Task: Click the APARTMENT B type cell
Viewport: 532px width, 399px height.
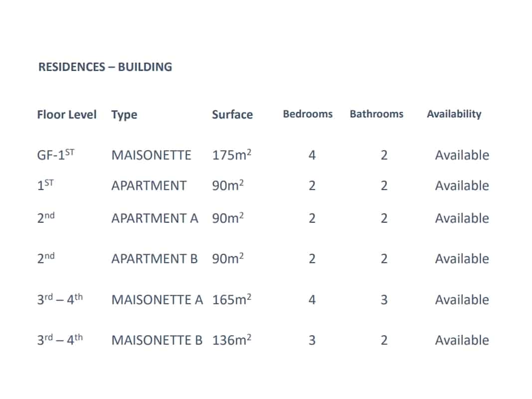Action: coord(155,259)
